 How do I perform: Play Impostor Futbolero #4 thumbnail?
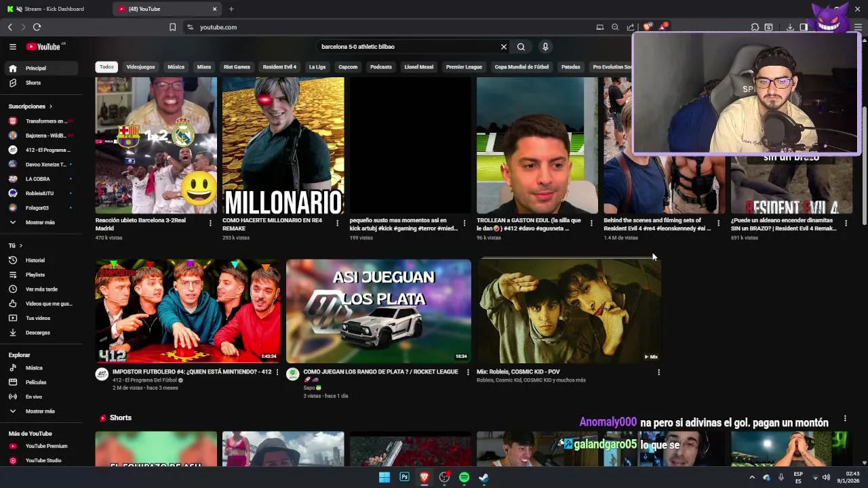(x=188, y=311)
